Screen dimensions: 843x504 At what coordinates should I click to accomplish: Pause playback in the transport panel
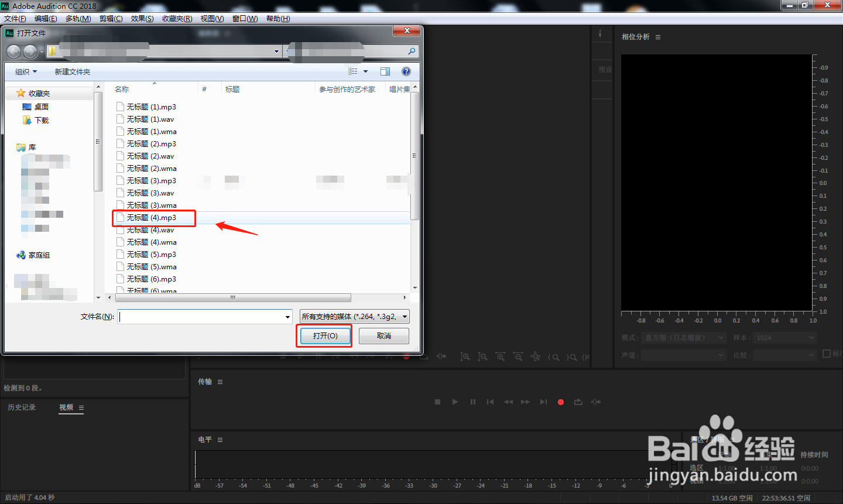(473, 402)
